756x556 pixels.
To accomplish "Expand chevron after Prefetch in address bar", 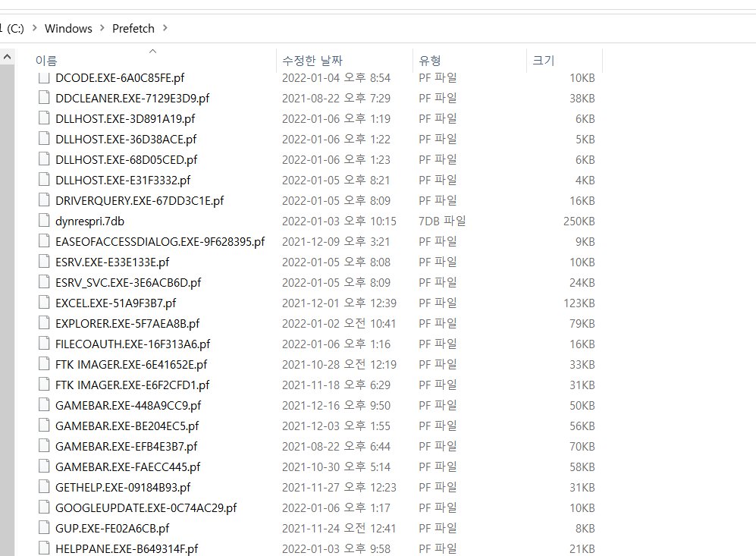I will click(165, 28).
